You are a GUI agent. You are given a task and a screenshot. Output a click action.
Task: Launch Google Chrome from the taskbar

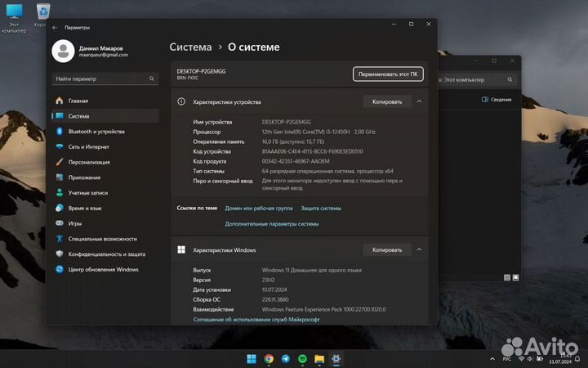coord(269,359)
